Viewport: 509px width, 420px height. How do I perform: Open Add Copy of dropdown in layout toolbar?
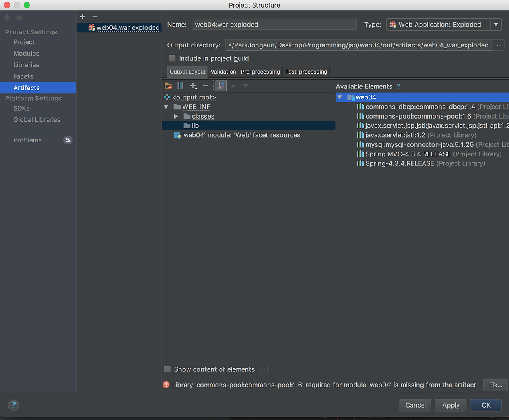tap(194, 86)
